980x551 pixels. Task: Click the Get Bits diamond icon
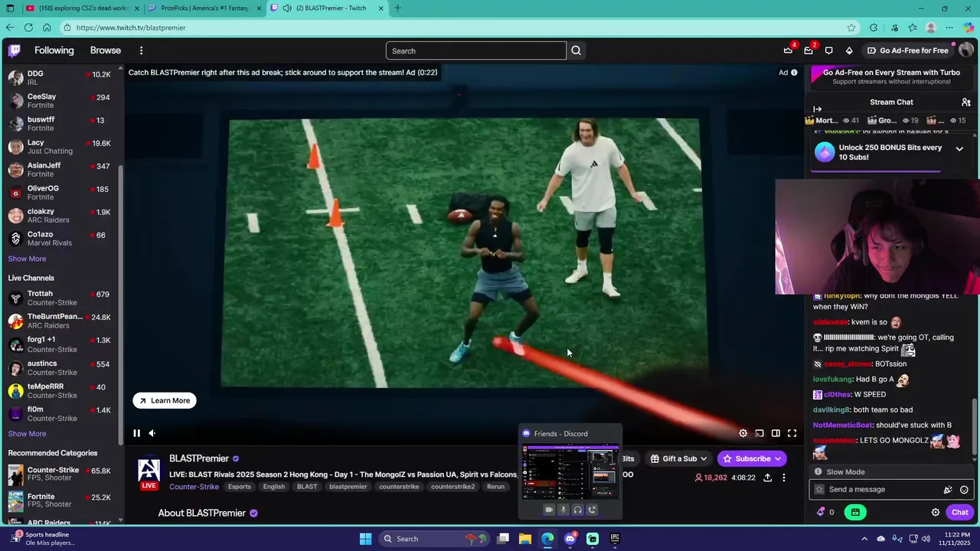[x=849, y=51]
